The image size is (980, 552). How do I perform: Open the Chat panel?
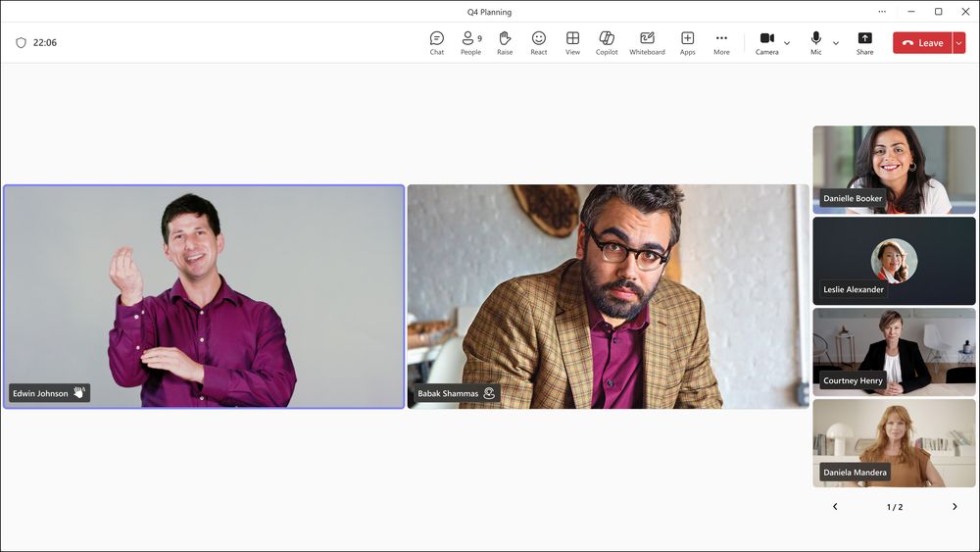pos(437,43)
